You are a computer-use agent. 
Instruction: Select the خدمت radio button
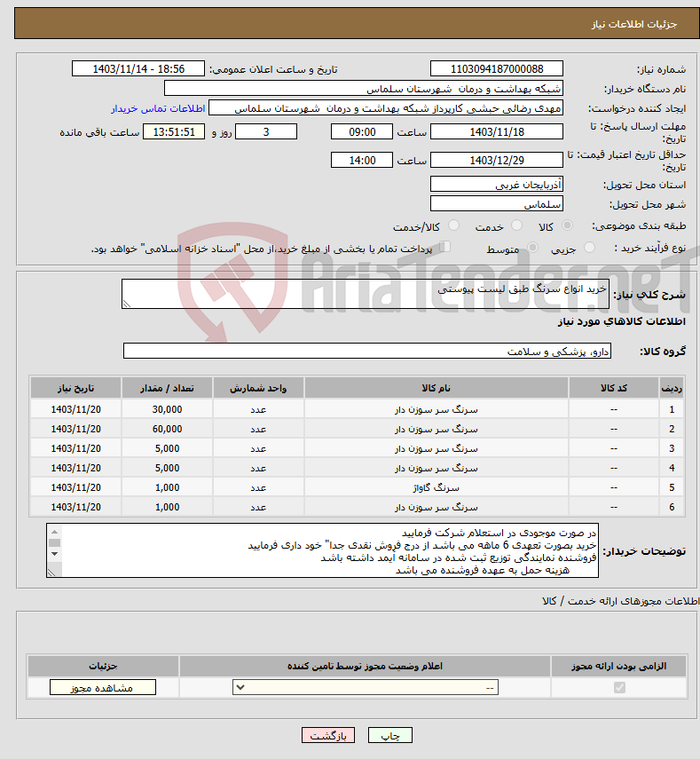pos(516,225)
